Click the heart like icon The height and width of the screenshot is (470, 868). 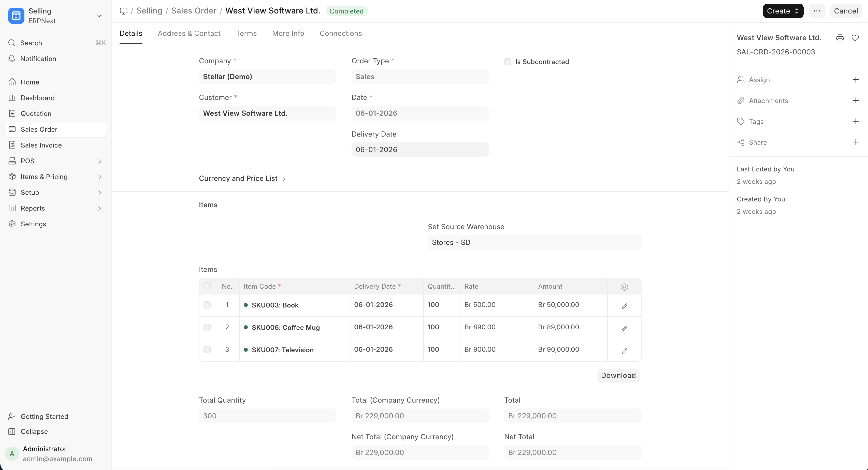tap(855, 38)
